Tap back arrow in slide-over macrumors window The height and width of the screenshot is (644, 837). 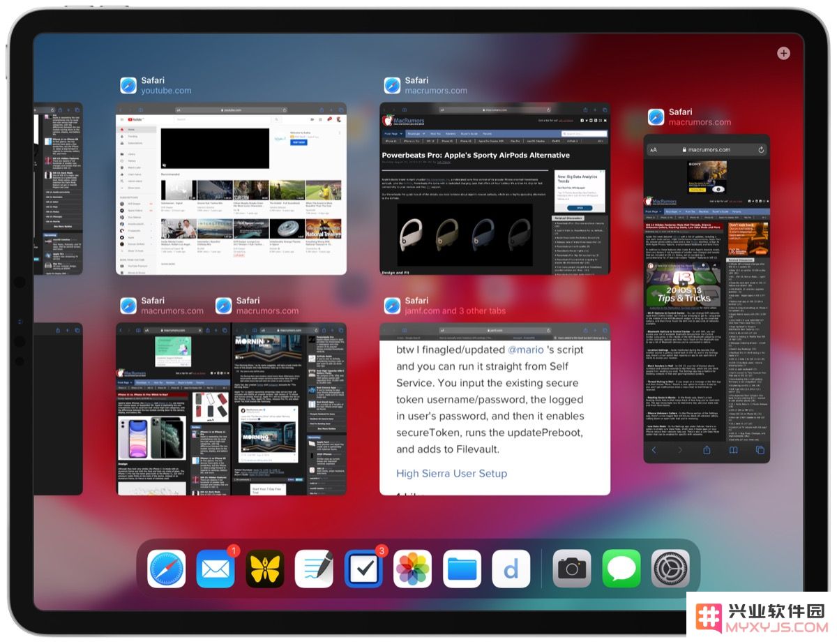[654, 450]
